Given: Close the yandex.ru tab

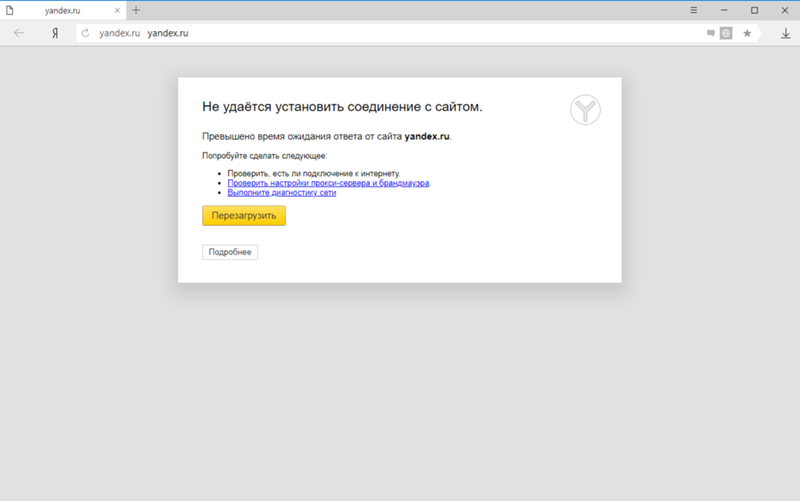Looking at the screenshot, I should [x=117, y=10].
